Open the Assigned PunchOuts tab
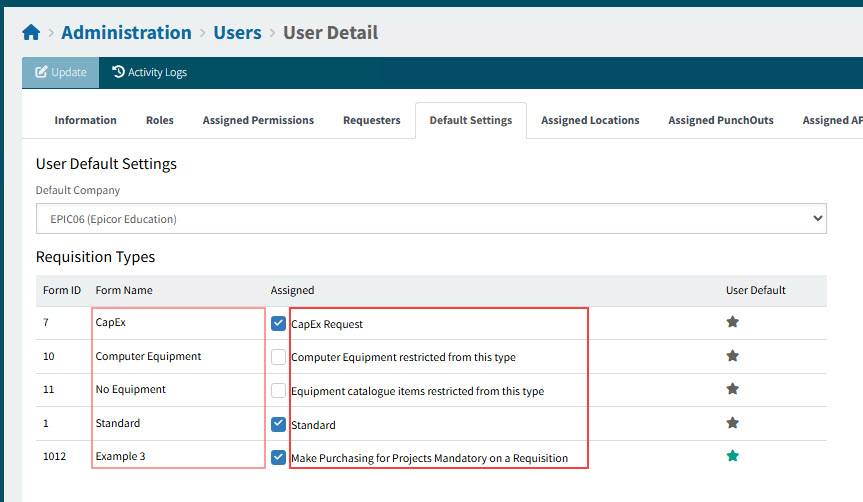Screen dimensions: 863x502 720,120
